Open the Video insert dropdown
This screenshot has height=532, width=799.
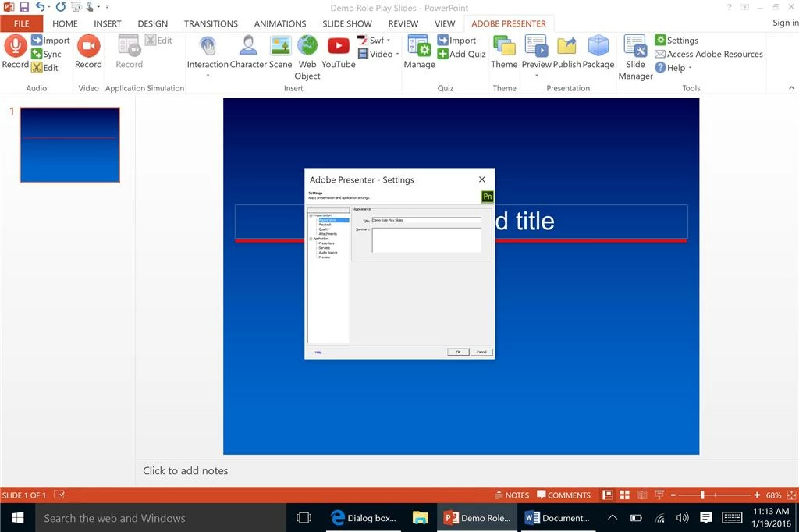click(x=397, y=54)
